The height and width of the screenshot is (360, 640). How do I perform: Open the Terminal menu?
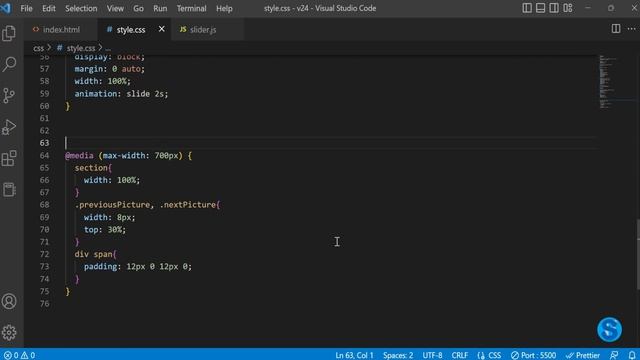[x=191, y=8]
